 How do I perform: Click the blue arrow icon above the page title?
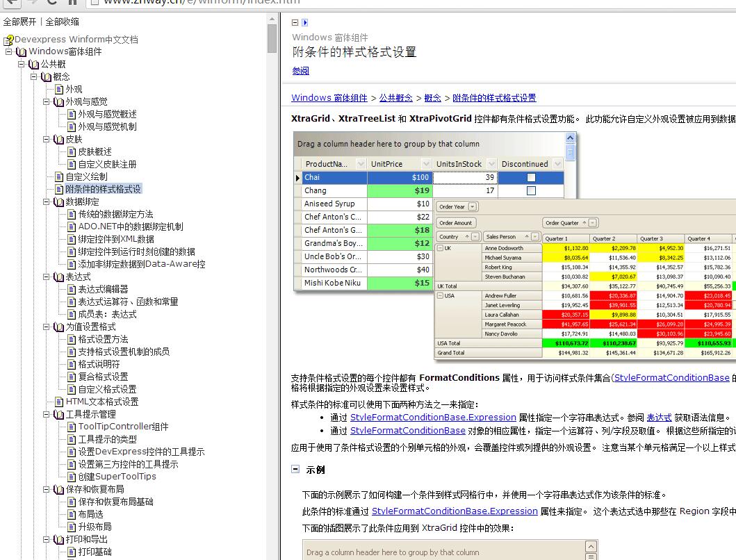tap(304, 23)
